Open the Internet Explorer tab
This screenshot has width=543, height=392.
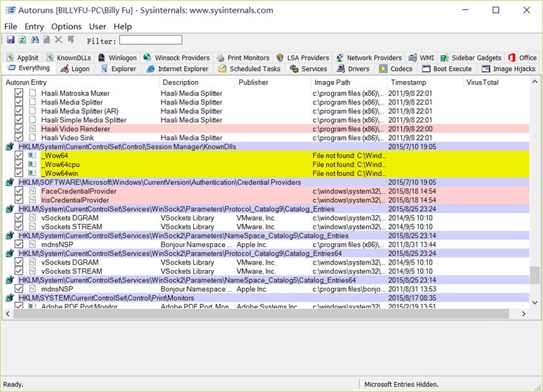click(x=177, y=68)
